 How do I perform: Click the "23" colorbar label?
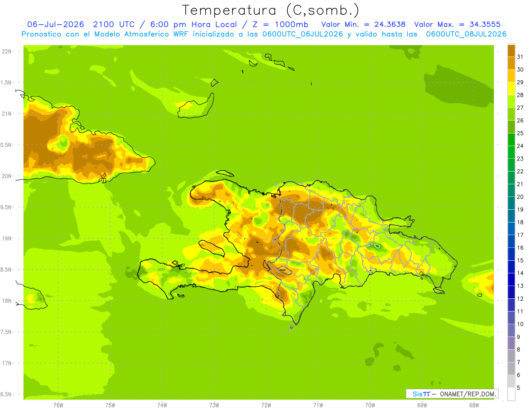click(520, 159)
